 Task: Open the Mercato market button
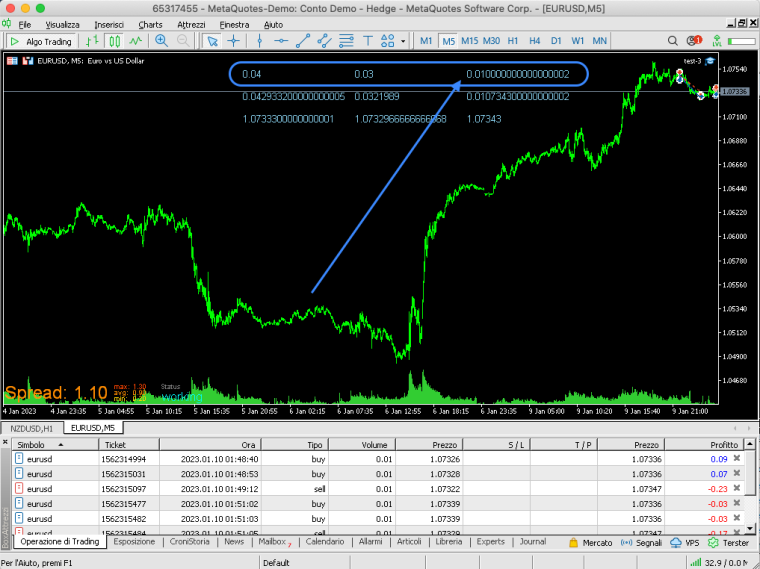pos(591,543)
